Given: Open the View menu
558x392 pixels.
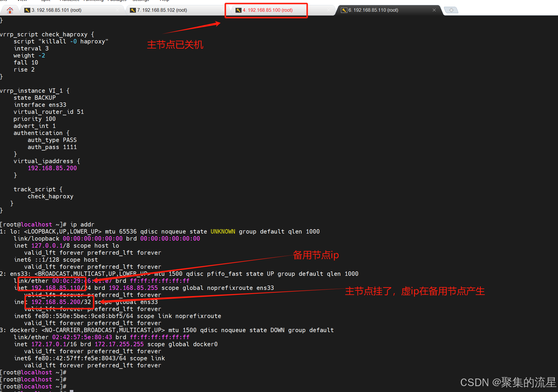Looking at the screenshot, I should pyautogui.click(x=22, y=1).
